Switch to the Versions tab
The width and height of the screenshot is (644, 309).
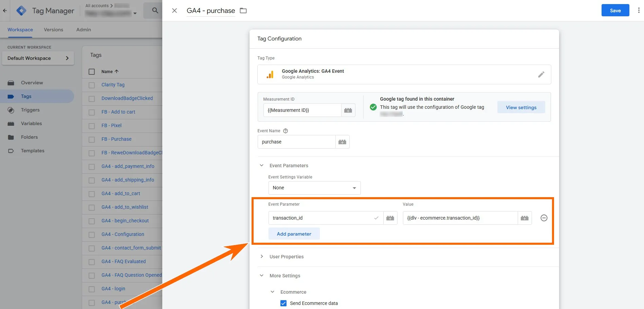(53, 30)
